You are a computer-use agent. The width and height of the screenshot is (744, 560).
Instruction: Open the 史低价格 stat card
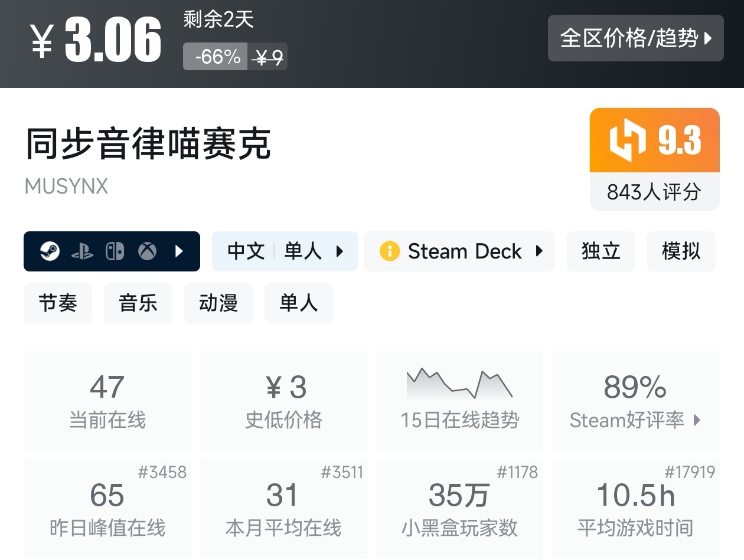tap(283, 401)
